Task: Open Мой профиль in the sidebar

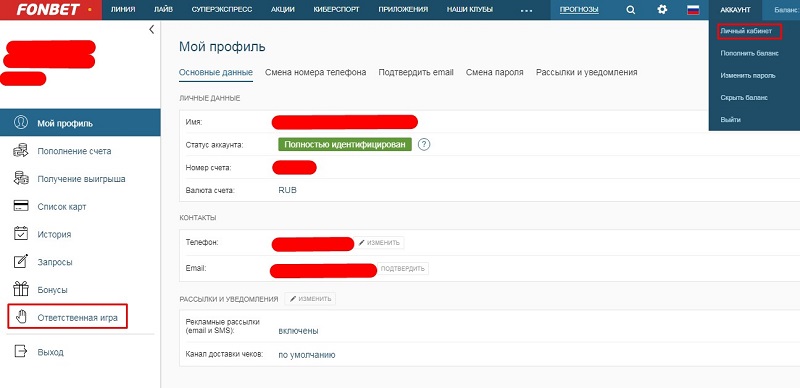Action: pyautogui.click(x=80, y=123)
